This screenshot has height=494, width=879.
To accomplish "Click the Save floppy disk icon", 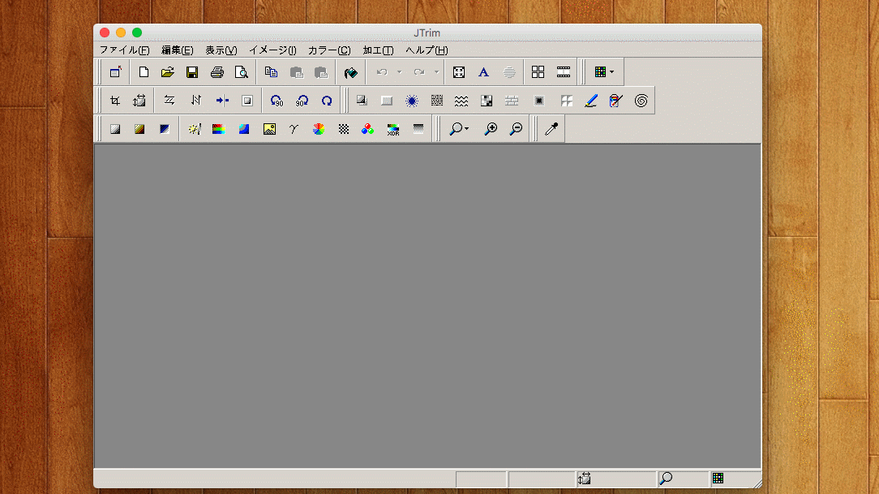I will (x=192, y=72).
